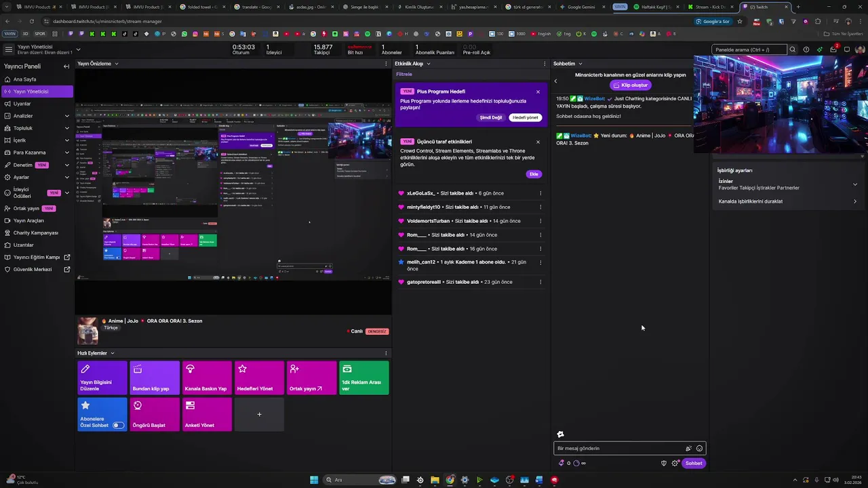
Task: Open chat settings gear icon
Action: point(675,463)
